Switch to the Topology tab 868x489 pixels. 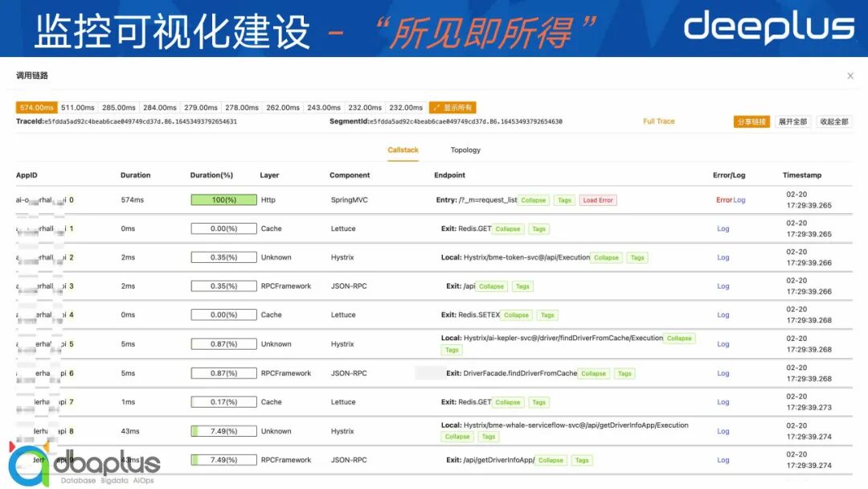click(465, 150)
